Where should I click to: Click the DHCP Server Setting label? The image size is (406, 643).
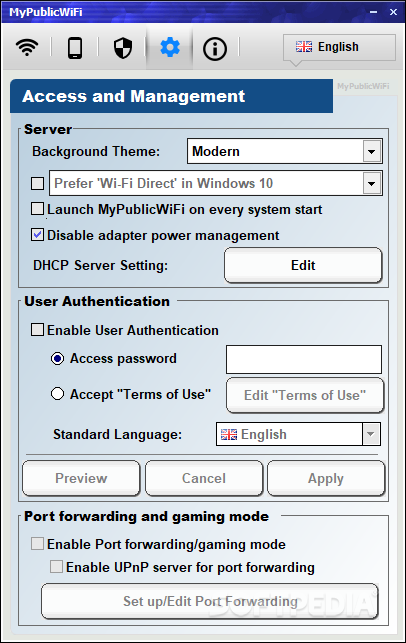pyautogui.click(x=100, y=265)
